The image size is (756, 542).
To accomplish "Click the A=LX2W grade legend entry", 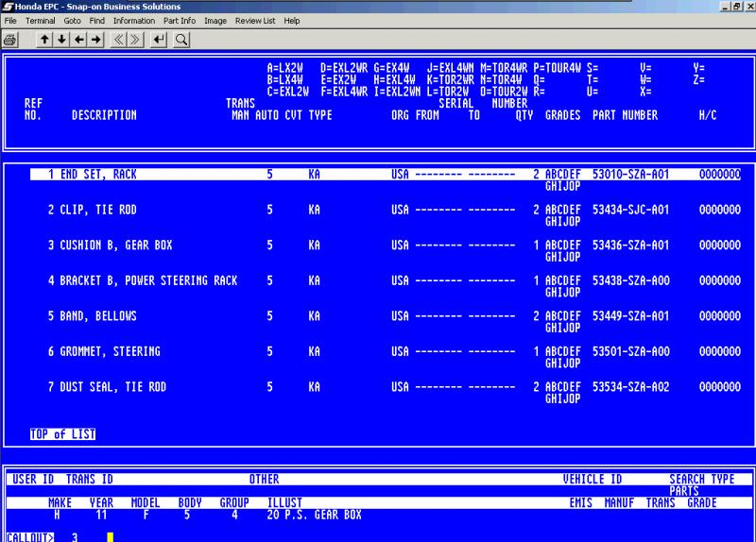I will coord(285,68).
